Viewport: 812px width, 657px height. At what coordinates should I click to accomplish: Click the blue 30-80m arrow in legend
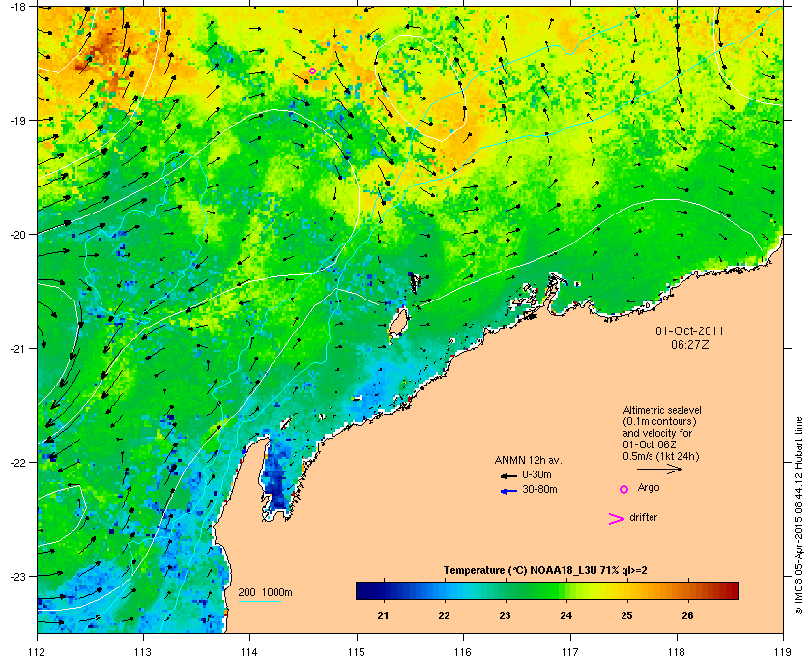(508, 491)
